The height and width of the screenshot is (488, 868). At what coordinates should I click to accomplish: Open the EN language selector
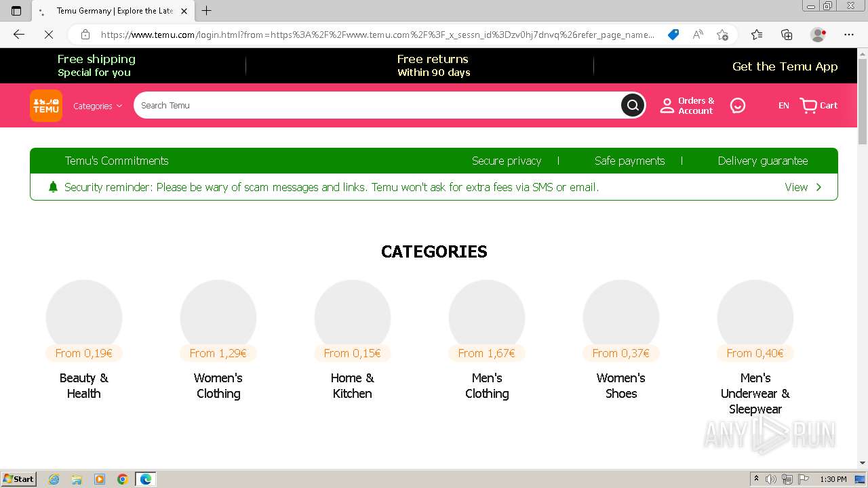tap(783, 106)
